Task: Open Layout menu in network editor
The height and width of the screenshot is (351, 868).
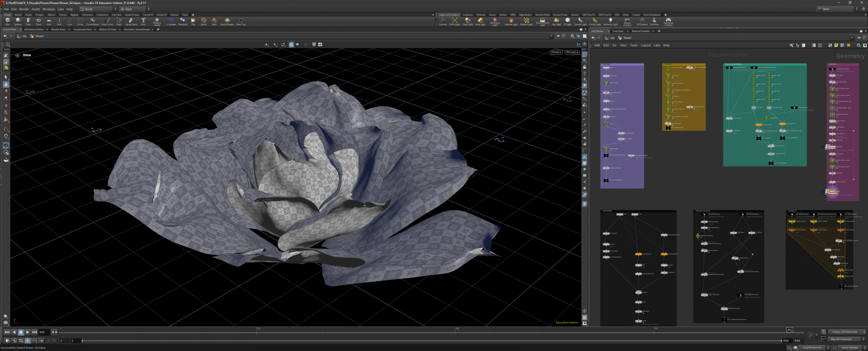Action: pyautogui.click(x=646, y=45)
